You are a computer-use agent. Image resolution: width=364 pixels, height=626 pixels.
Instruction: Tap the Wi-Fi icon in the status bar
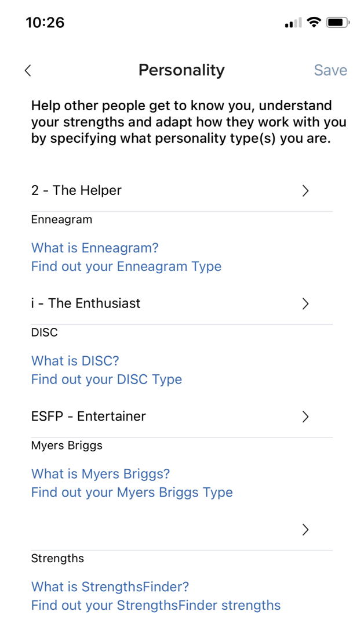point(314,23)
